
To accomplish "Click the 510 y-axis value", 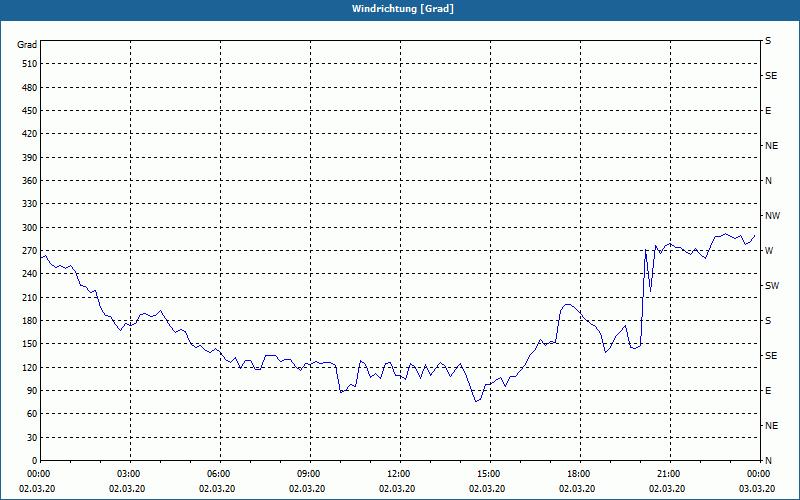I will pos(30,64).
